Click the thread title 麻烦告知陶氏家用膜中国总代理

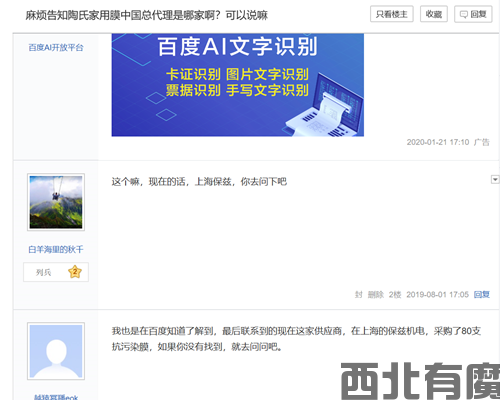pos(147,15)
